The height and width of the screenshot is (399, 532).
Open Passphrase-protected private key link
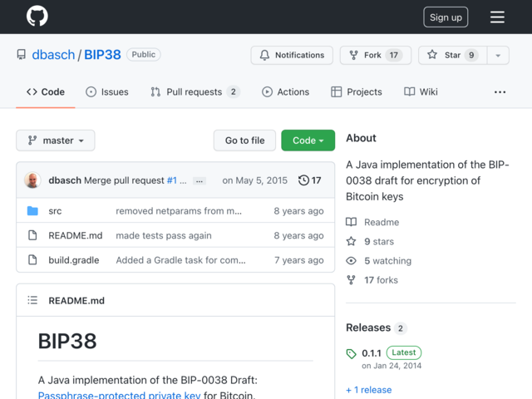click(119, 396)
